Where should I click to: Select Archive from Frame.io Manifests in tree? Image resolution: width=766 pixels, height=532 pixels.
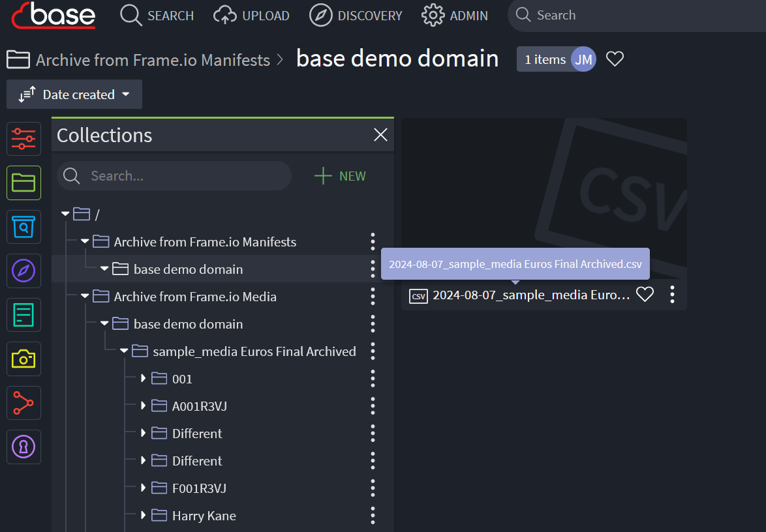pos(205,242)
